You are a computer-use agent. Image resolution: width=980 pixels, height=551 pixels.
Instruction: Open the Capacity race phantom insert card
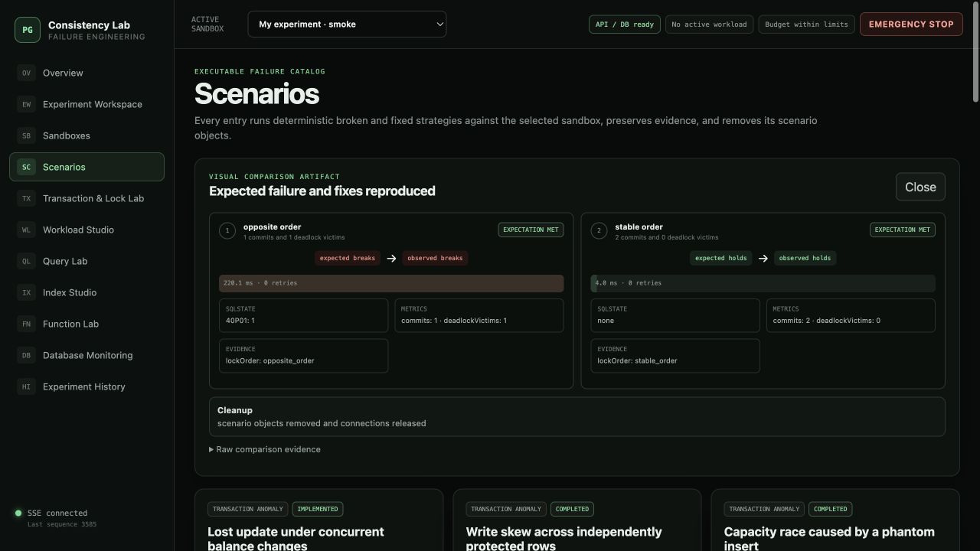click(x=835, y=520)
